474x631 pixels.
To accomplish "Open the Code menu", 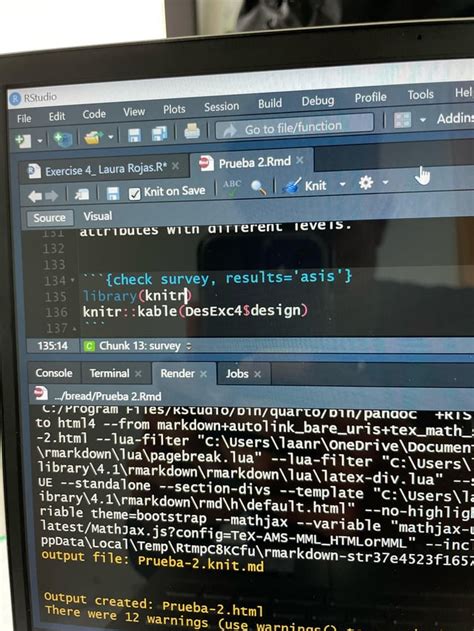I will click(x=94, y=114).
